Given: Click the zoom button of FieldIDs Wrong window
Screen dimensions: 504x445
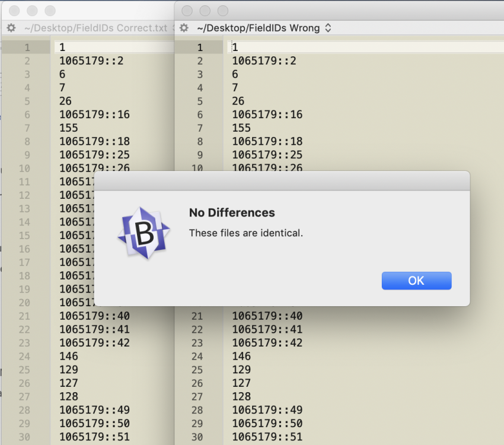Looking at the screenshot, I should point(222,11).
